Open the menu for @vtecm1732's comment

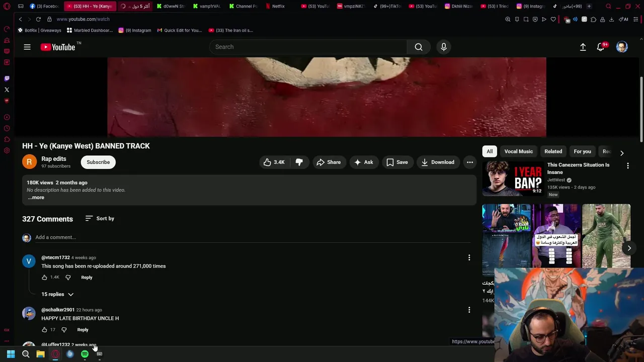(469, 257)
